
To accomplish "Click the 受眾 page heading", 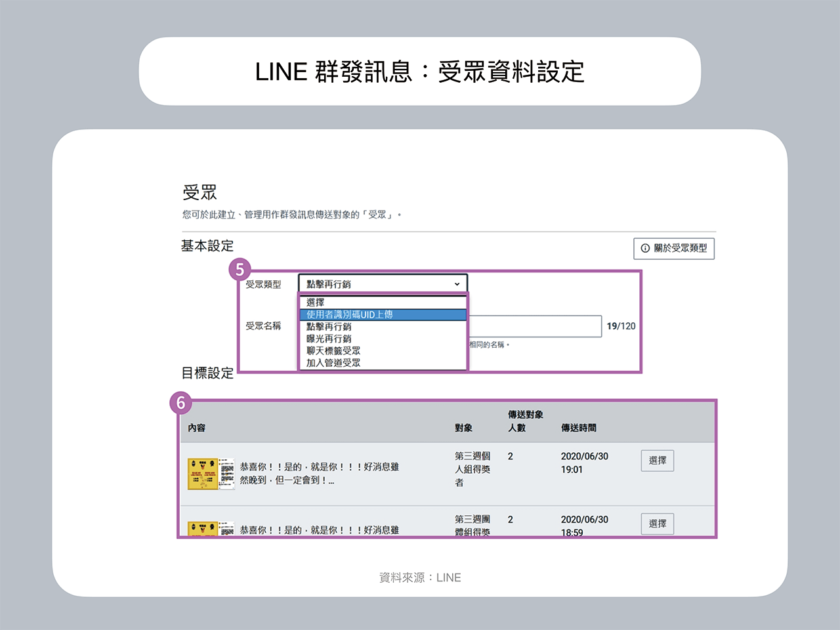I will tap(199, 193).
